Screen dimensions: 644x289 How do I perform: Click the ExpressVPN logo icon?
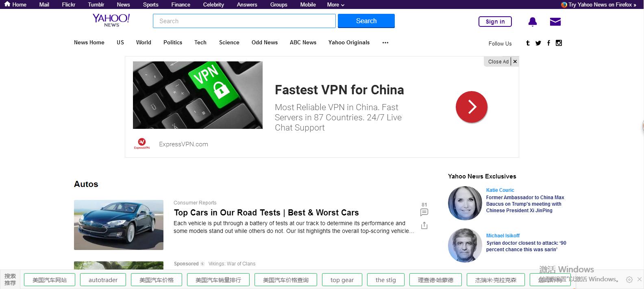[x=142, y=143]
